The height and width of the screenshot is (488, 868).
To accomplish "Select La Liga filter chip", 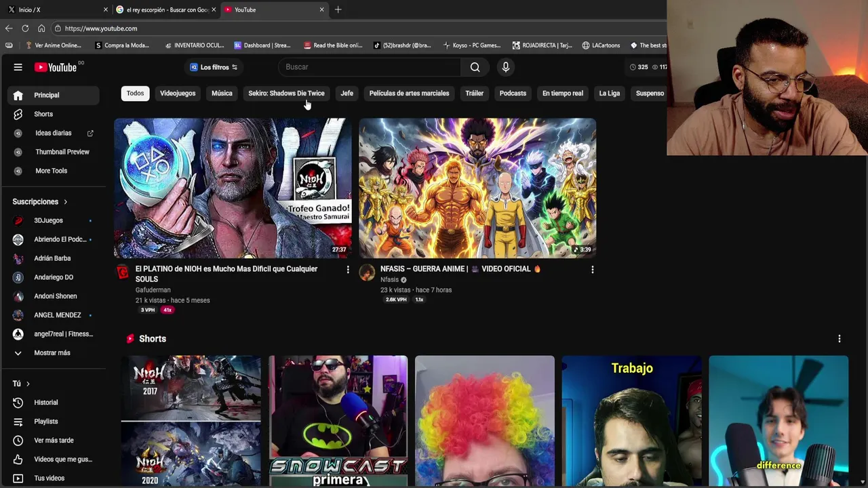I will (609, 94).
